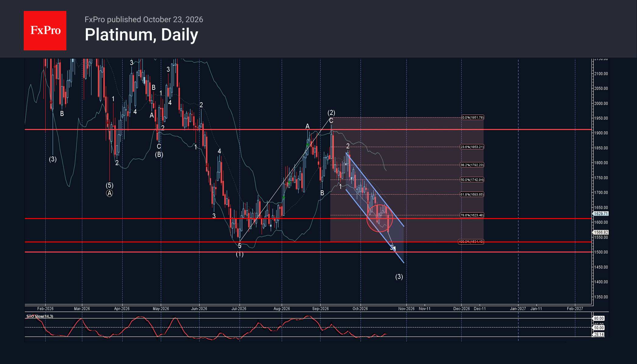Click the Nov-11 date axis label
Image resolution: width=637 pixels, height=364 pixels.
pos(425,309)
